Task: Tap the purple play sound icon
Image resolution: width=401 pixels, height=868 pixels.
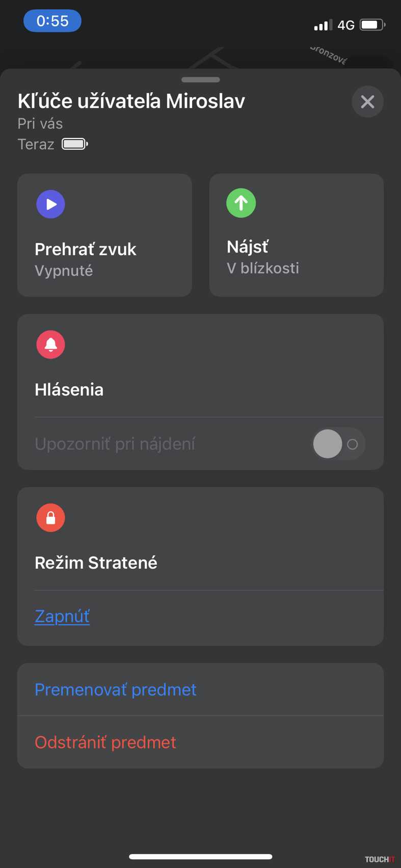Action: [50, 204]
